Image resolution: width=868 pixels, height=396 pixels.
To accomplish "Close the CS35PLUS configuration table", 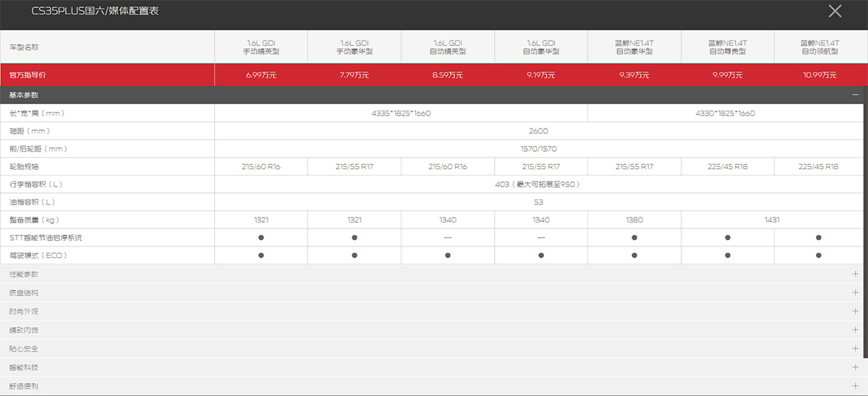I will tap(835, 10).
